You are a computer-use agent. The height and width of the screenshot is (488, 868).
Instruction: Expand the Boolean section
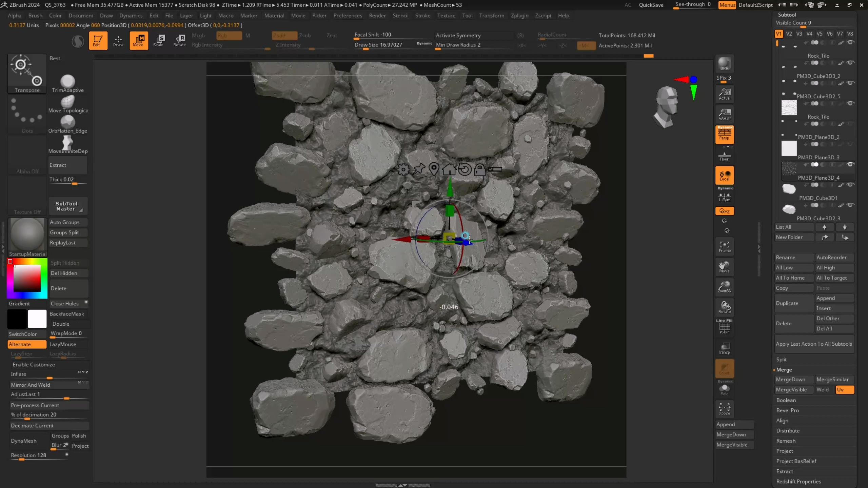click(x=786, y=400)
